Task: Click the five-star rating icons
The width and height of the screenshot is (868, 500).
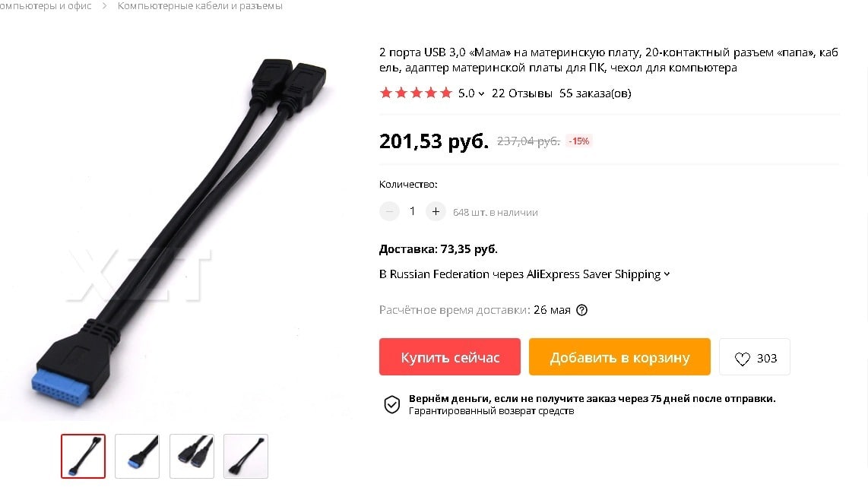Action: (417, 93)
